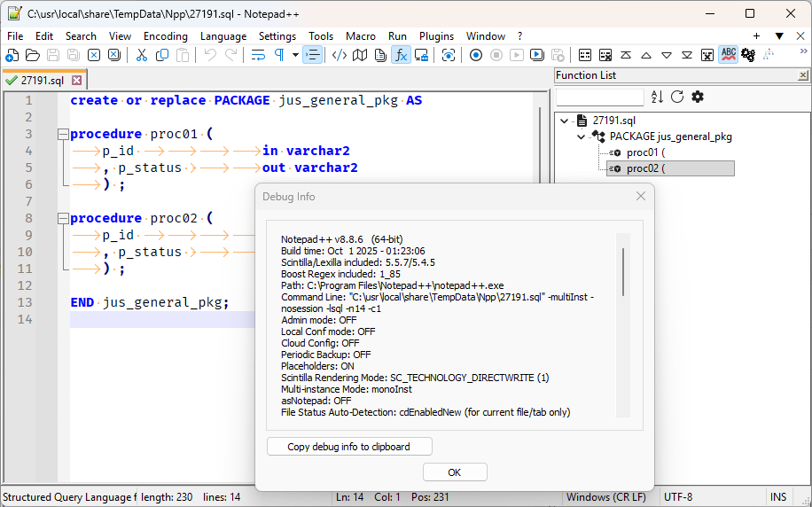Open the Encoding menu

click(166, 36)
